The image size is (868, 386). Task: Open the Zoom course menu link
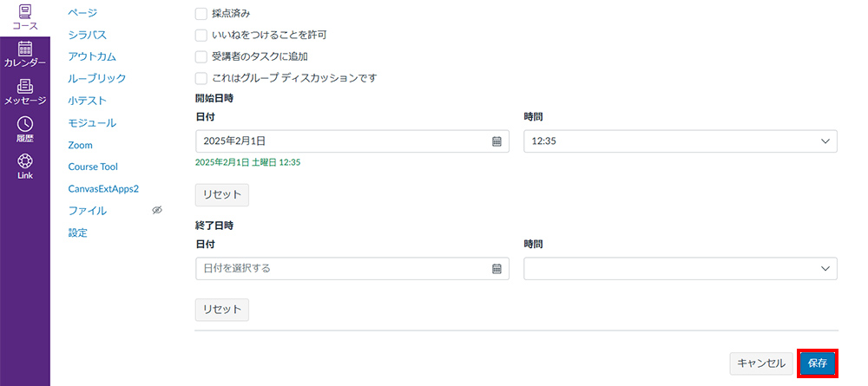click(80, 146)
